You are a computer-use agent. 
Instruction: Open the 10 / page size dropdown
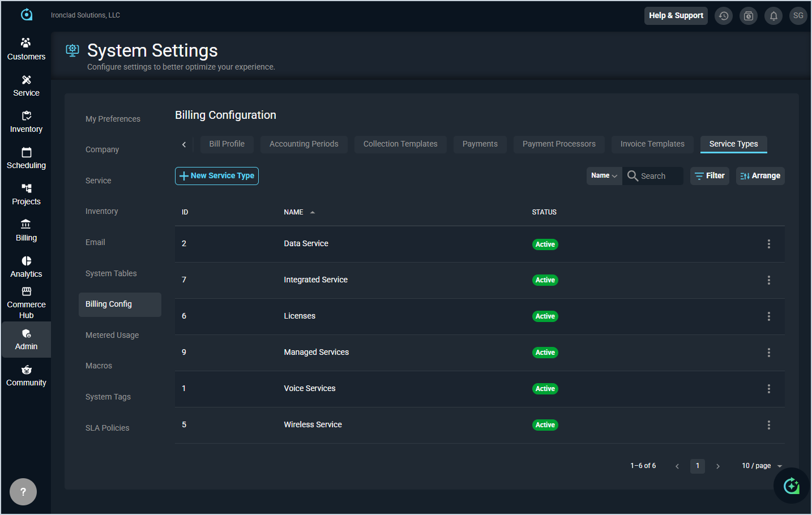(762, 466)
